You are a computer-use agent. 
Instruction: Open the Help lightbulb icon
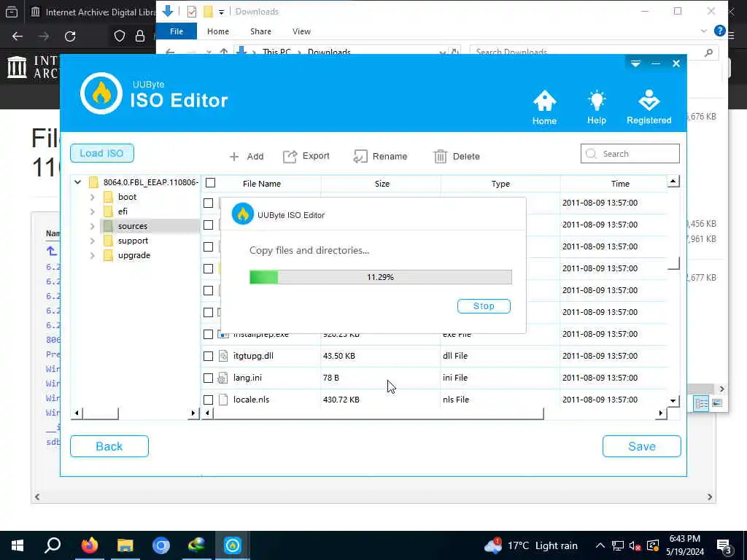coord(597,108)
